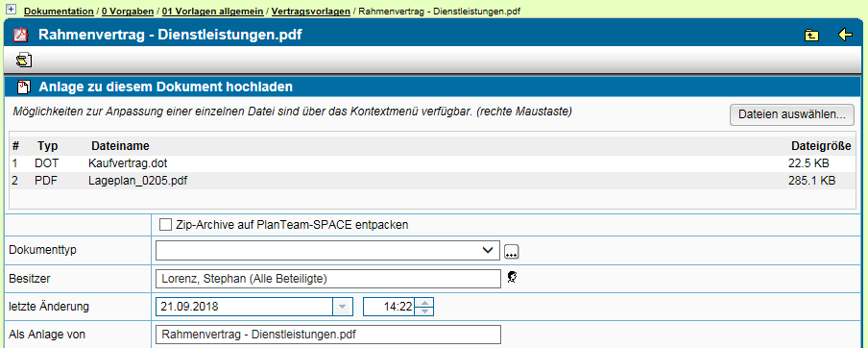Open the Dokumenttyp dropdown

point(327,250)
